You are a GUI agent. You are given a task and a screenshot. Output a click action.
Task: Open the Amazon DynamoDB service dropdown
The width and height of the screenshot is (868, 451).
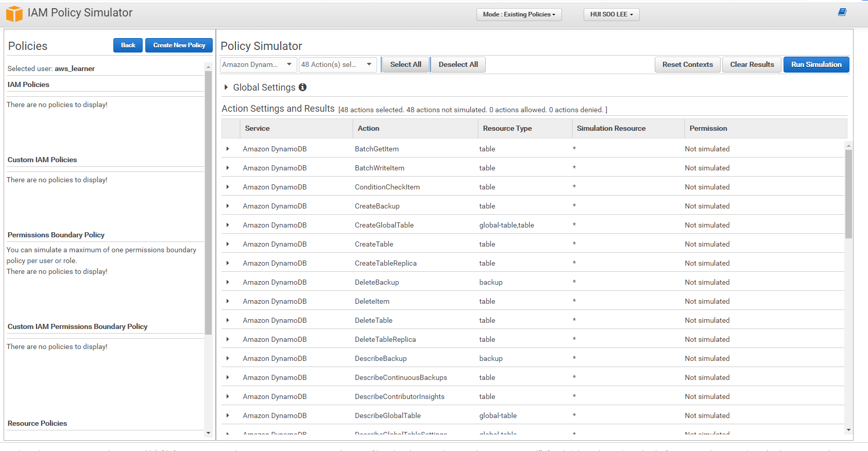point(258,64)
